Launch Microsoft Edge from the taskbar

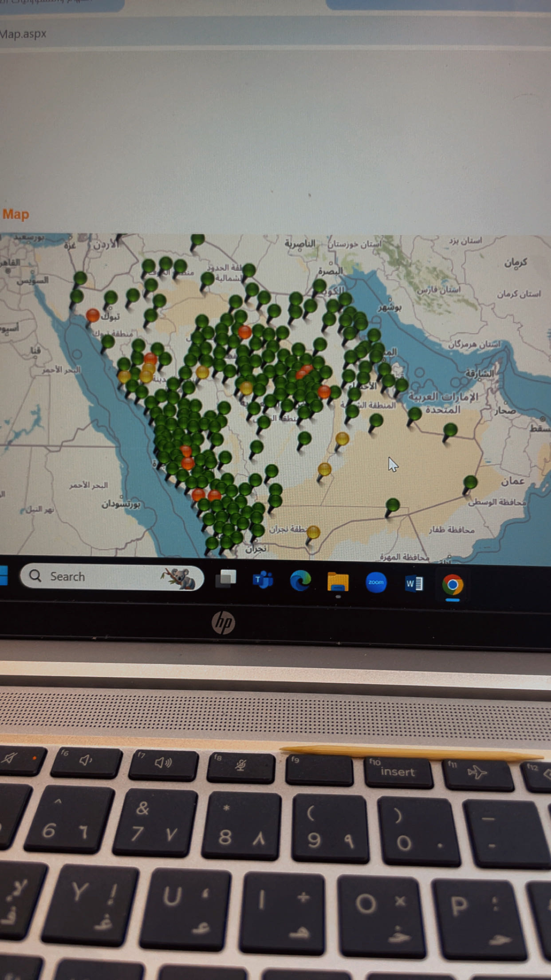(300, 581)
